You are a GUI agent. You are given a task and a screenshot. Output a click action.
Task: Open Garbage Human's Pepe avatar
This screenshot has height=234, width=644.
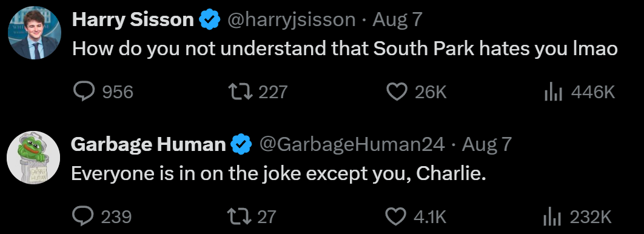pos(33,157)
